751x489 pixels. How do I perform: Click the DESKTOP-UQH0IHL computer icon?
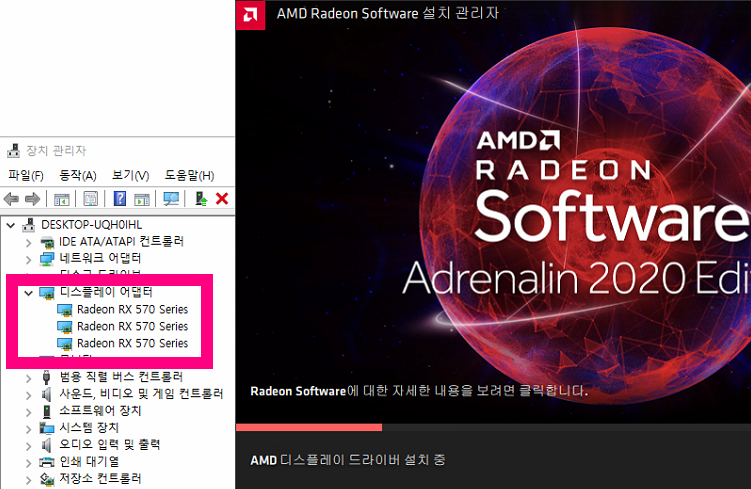(x=29, y=225)
